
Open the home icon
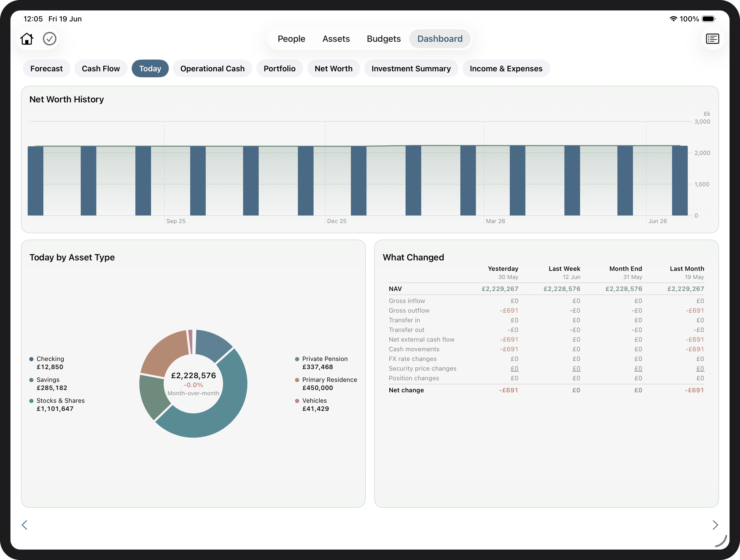point(27,39)
